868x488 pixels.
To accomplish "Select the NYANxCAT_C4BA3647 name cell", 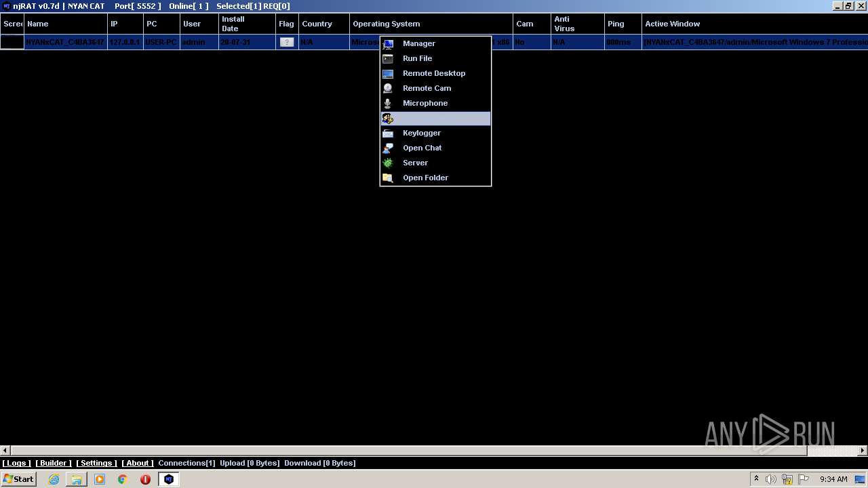I will point(66,42).
